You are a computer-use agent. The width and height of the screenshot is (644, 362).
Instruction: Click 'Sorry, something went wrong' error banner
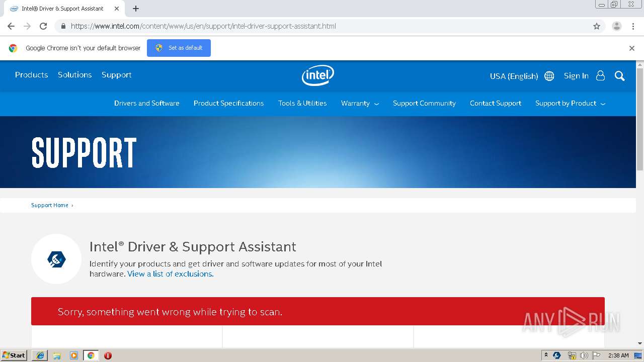318,311
